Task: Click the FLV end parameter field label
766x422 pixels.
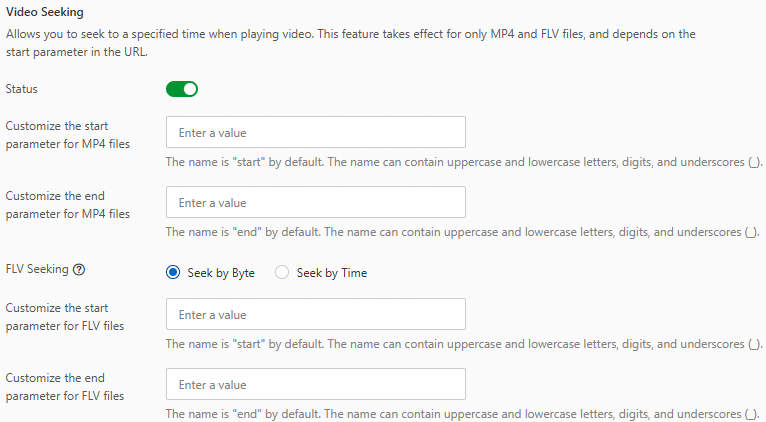Action: click(x=64, y=386)
